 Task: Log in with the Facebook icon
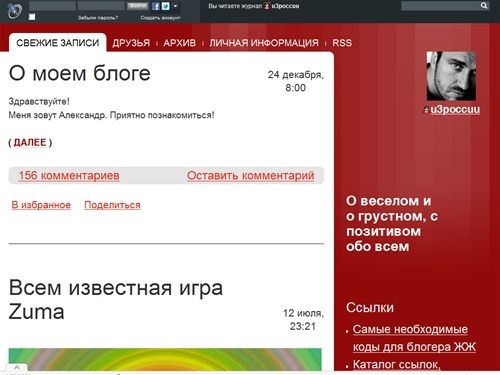pos(156,6)
